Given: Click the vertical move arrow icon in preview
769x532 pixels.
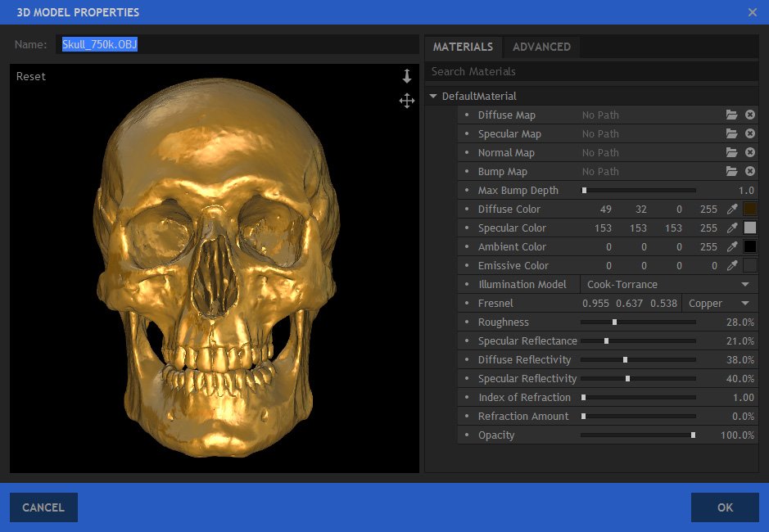Looking at the screenshot, I should click(407, 76).
